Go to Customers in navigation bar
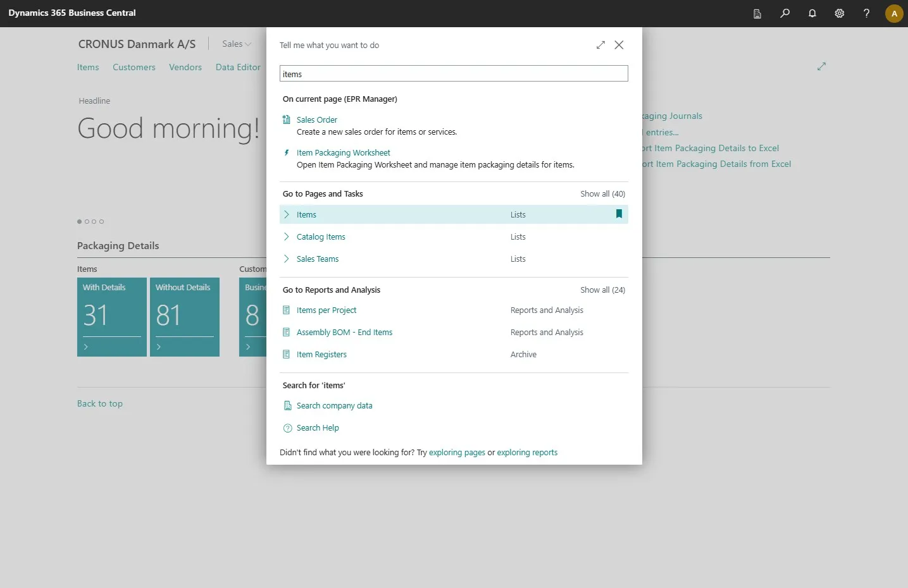This screenshot has height=588, width=908. coord(134,67)
